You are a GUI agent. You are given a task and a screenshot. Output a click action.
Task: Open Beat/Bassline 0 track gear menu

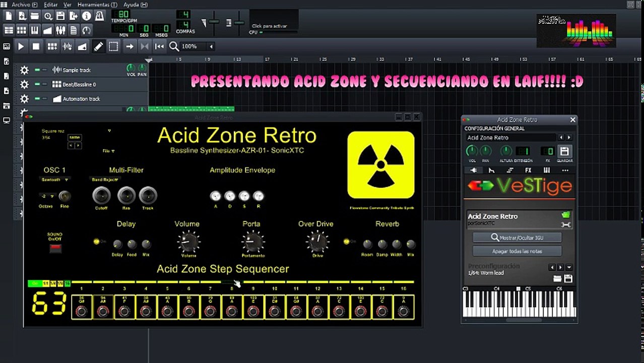coord(24,84)
